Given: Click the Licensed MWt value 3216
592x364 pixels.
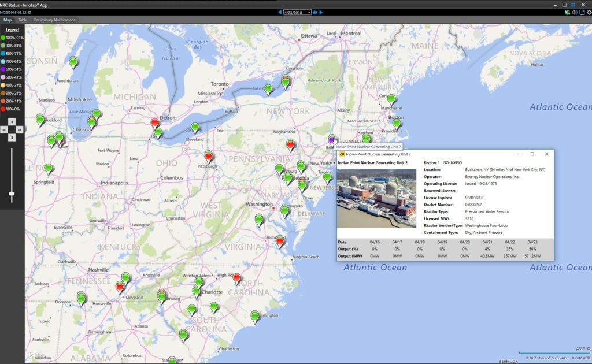Looking at the screenshot, I should click(x=469, y=219).
